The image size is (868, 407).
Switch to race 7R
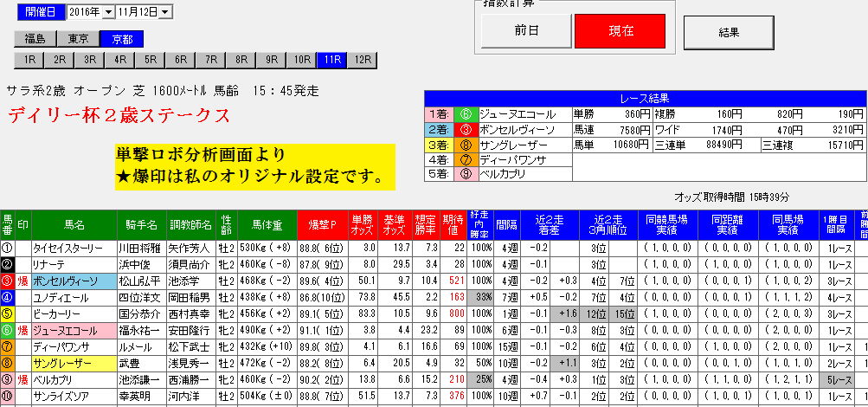(x=211, y=61)
